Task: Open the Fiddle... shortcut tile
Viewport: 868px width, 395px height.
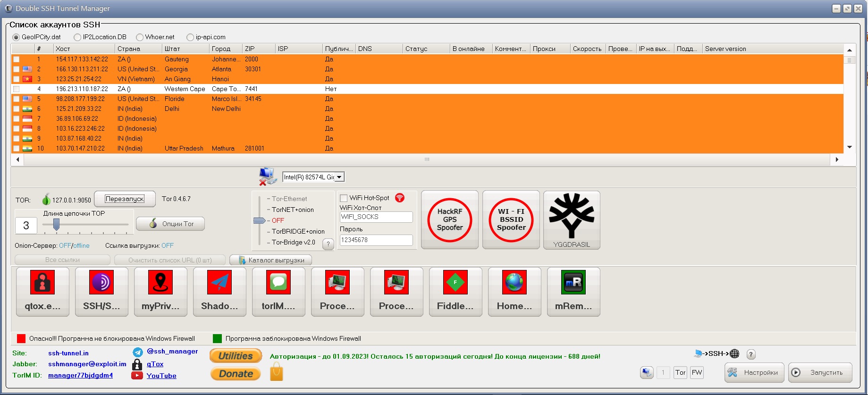Action: click(x=455, y=292)
